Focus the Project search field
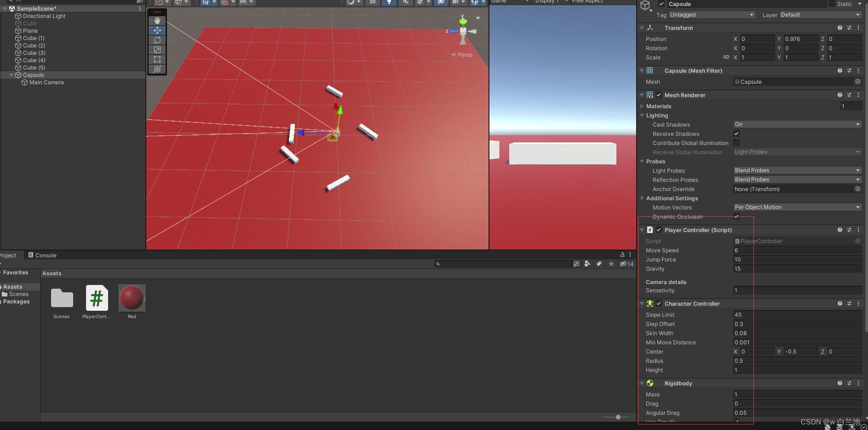This screenshot has height=430, width=868. pos(503,264)
